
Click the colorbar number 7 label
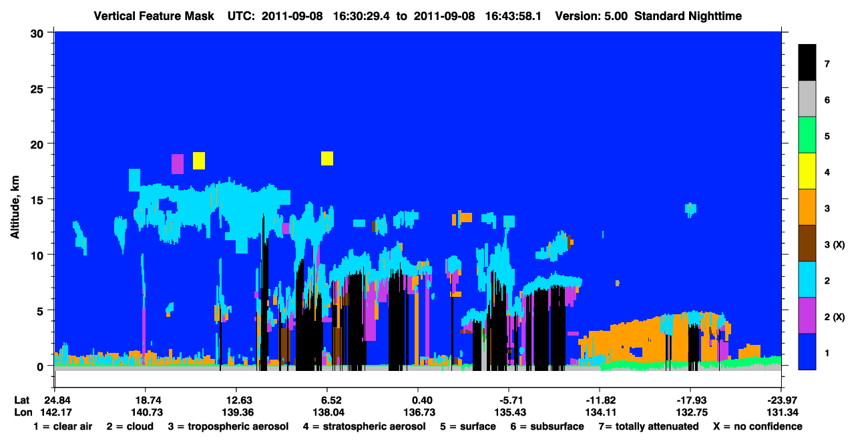pos(827,64)
